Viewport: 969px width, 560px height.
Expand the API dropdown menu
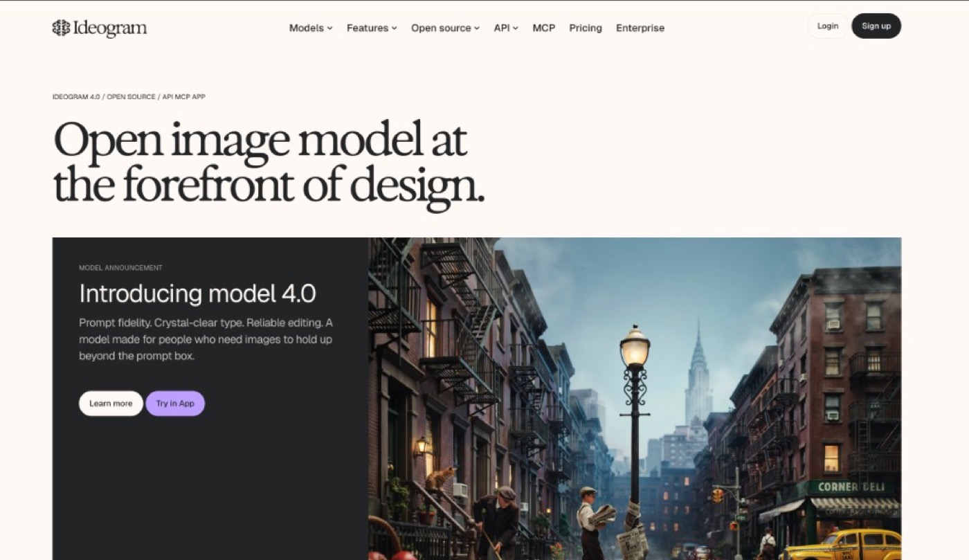pyautogui.click(x=506, y=28)
